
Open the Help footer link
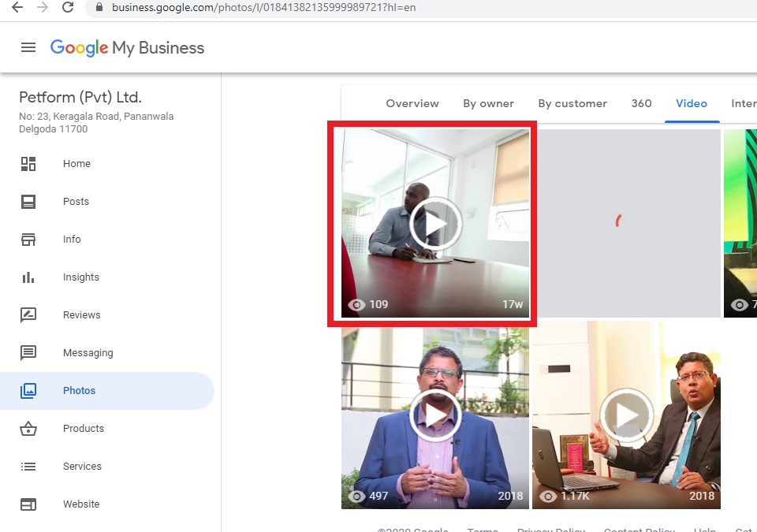point(704,529)
